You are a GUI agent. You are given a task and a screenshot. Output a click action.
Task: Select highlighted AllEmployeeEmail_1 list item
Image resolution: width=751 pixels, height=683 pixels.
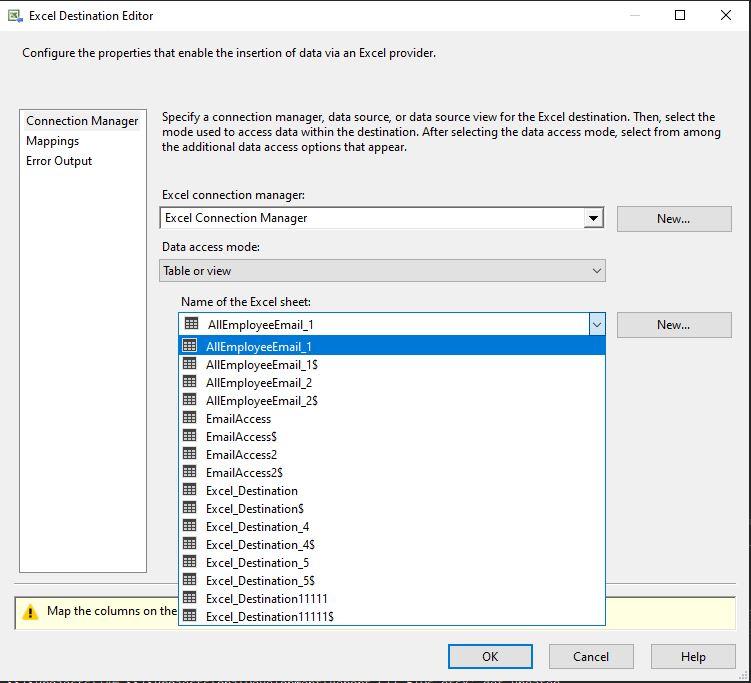pos(392,346)
